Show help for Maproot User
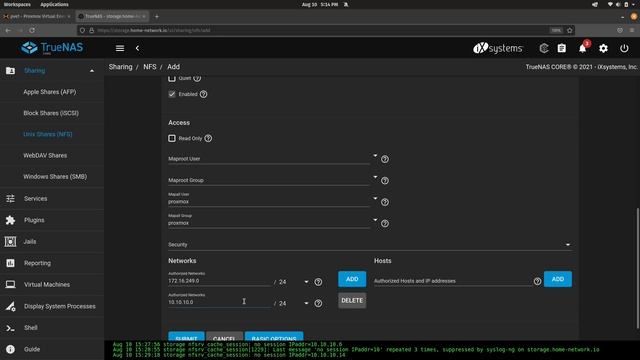Image resolution: width=640 pixels, height=360 pixels. tap(384, 159)
